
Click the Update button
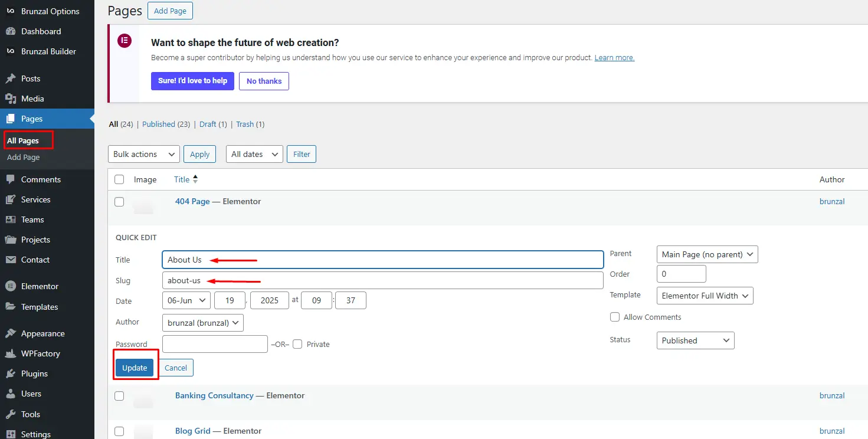[135, 368]
